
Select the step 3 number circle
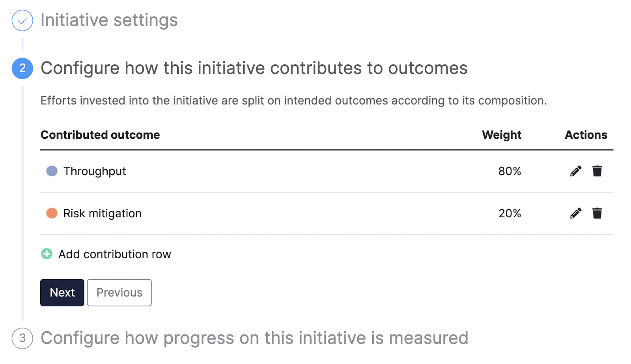[22, 338]
